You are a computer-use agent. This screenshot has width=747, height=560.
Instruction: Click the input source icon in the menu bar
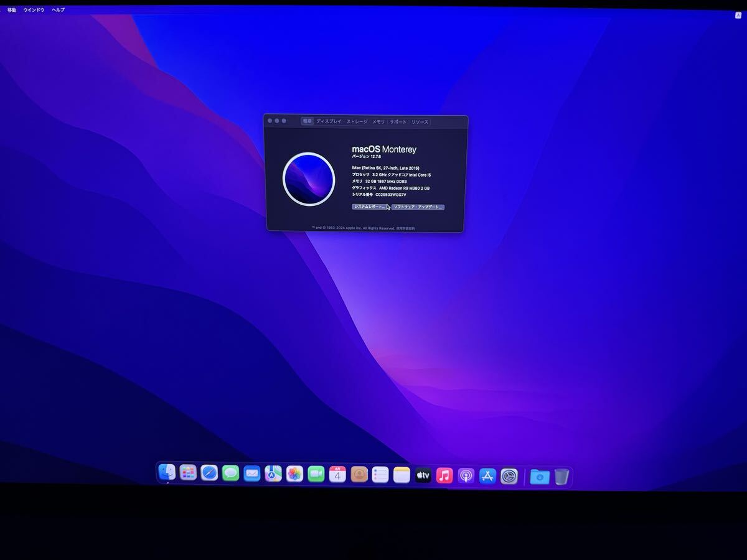coord(738,15)
